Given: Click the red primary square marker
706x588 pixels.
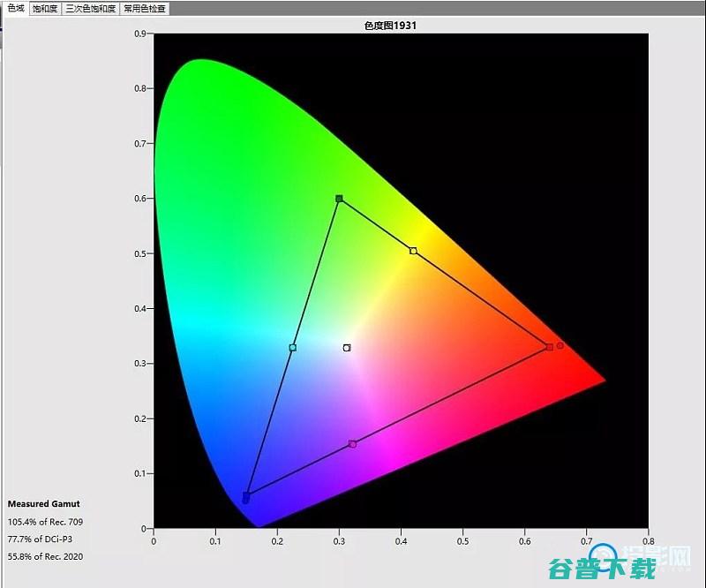Looking at the screenshot, I should pyautogui.click(x=549, y=347).
